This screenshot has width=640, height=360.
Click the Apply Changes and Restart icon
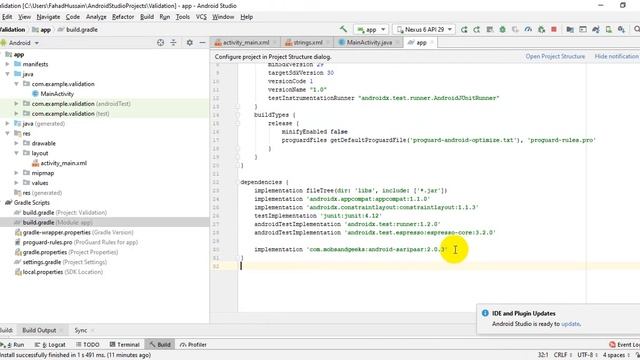pyautogui.click(x=477, y=29)
